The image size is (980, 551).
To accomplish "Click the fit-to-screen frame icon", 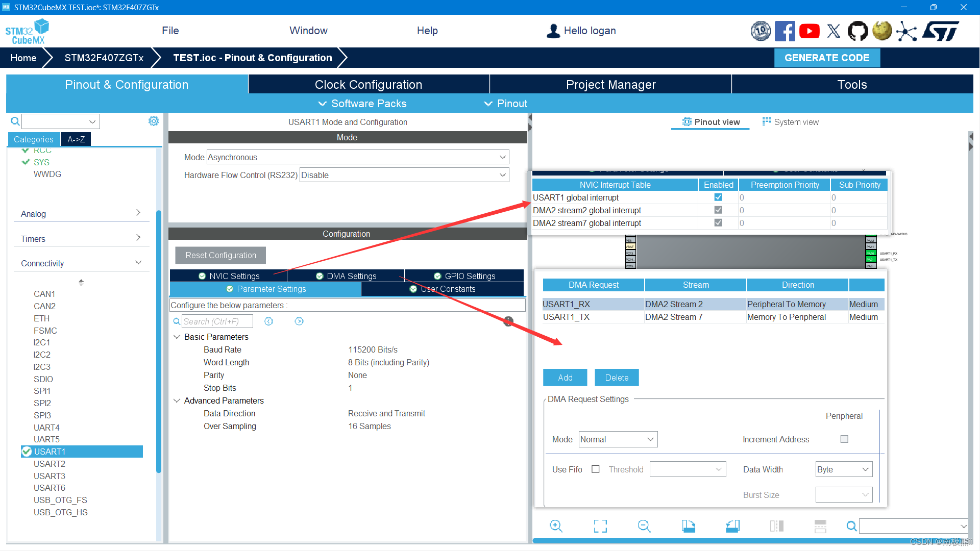I will (600, 526).
